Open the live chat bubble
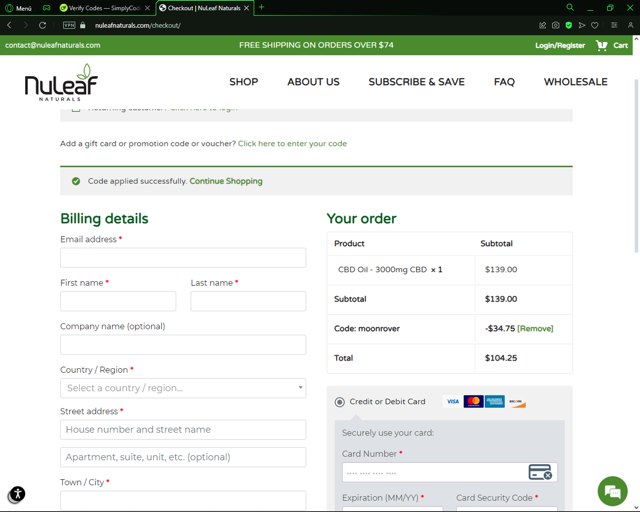 612,491
